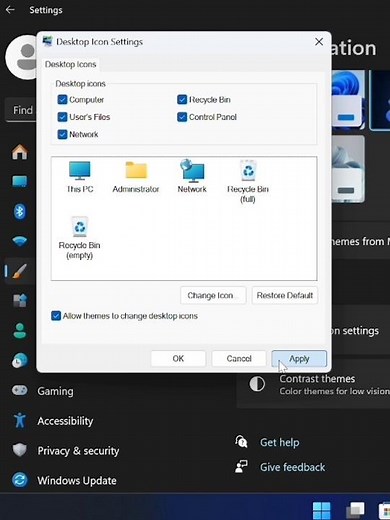Image resolution: width=390 pixels, height=520 pixels.
Task: Open Task View on the taskbar
Action: tap(355, 510)
